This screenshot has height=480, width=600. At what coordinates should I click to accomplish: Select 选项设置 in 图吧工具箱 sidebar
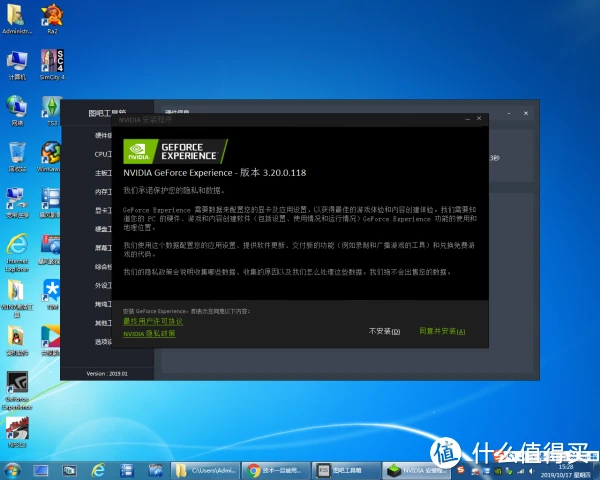click(x=103, y=341)
